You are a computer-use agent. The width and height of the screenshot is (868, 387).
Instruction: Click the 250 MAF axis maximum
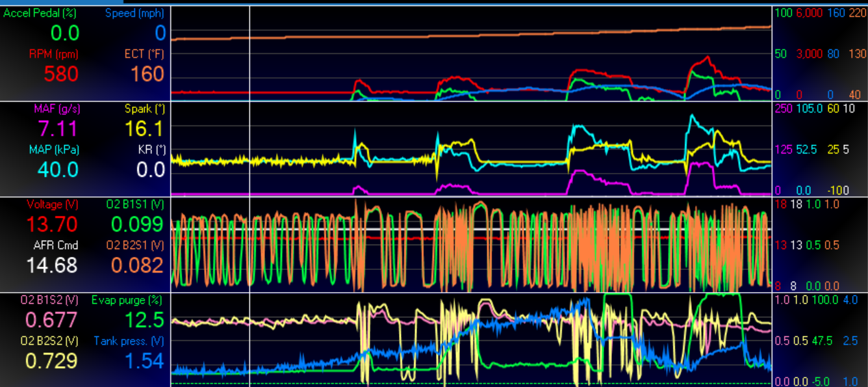pos(784,108)
